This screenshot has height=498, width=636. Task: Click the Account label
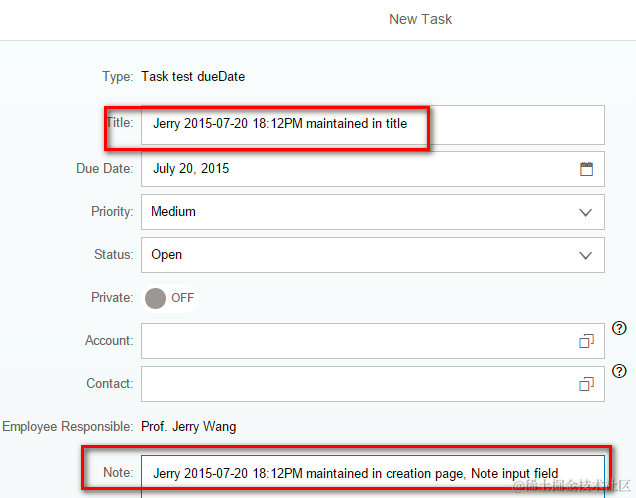pyautogui.click(x=109, y=341)
